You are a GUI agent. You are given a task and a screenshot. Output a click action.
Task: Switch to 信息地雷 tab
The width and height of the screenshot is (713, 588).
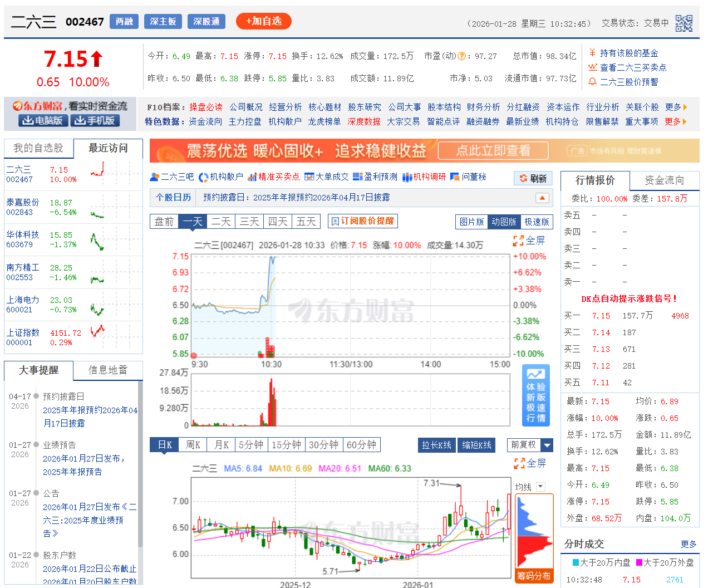coord(108,370)
